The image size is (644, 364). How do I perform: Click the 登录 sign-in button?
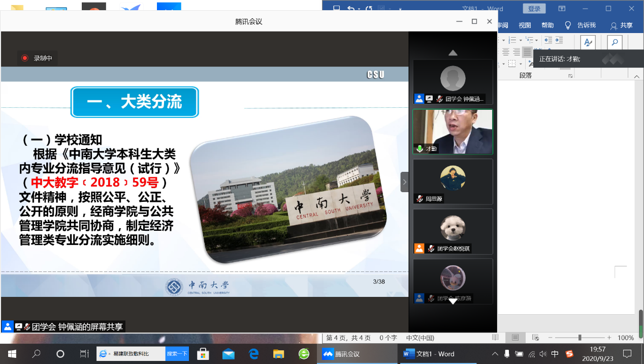(534, 9)
